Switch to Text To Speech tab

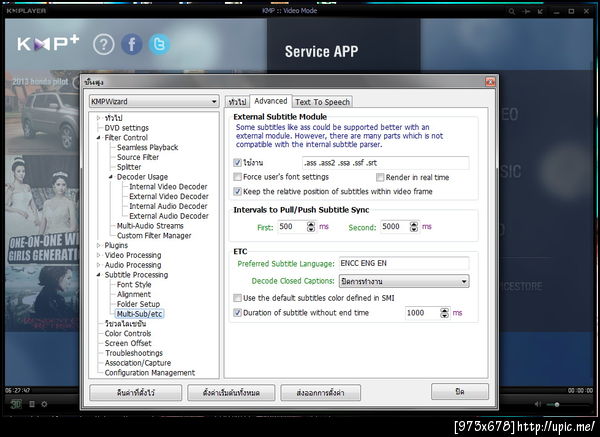coord(322,102)
